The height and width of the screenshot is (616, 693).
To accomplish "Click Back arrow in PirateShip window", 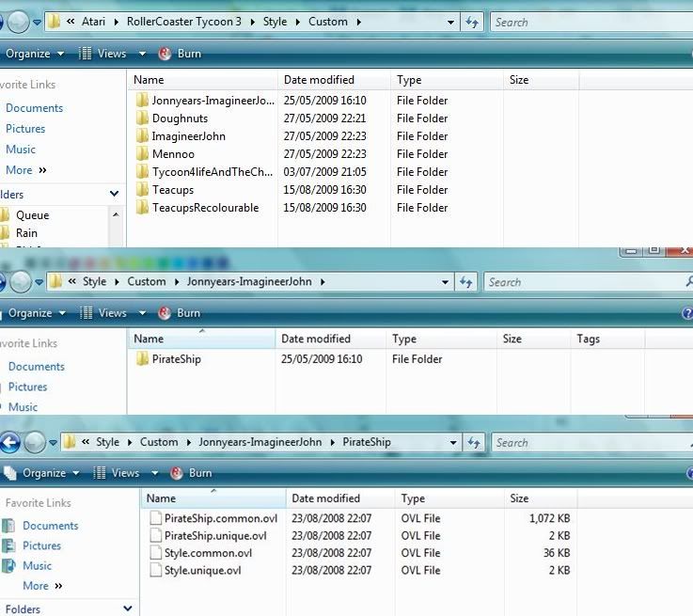I will 9,442.
